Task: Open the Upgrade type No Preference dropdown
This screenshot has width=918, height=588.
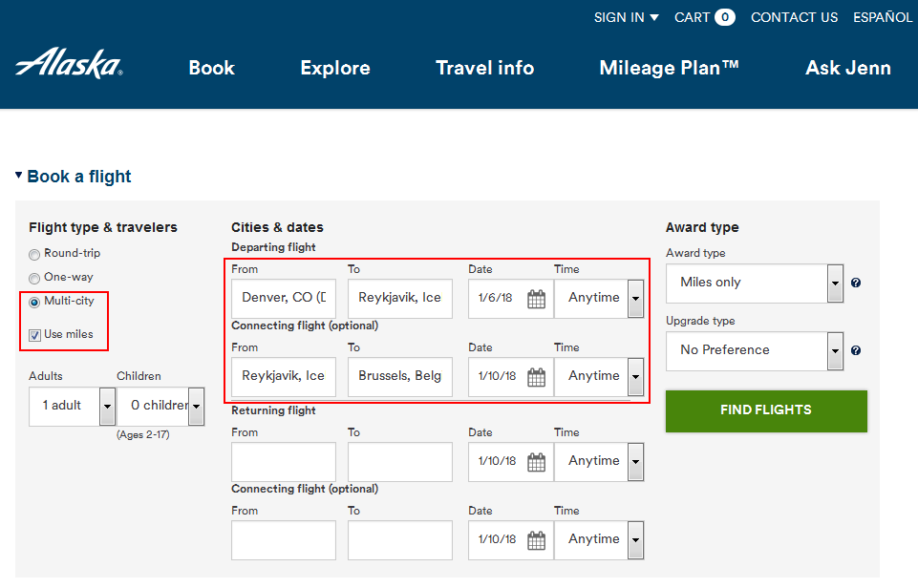Action: (x=755, y=351)
